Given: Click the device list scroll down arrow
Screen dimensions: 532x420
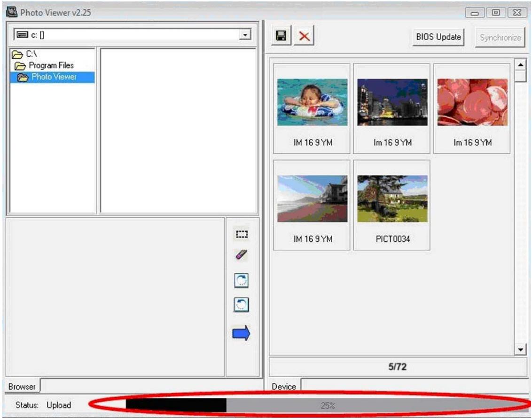Looking at the screenshot, I should coord(520,349).
